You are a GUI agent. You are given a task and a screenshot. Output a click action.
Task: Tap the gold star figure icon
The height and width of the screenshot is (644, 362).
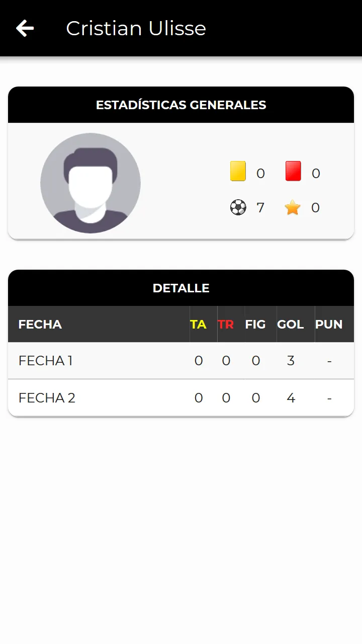(x=293, y=207)
